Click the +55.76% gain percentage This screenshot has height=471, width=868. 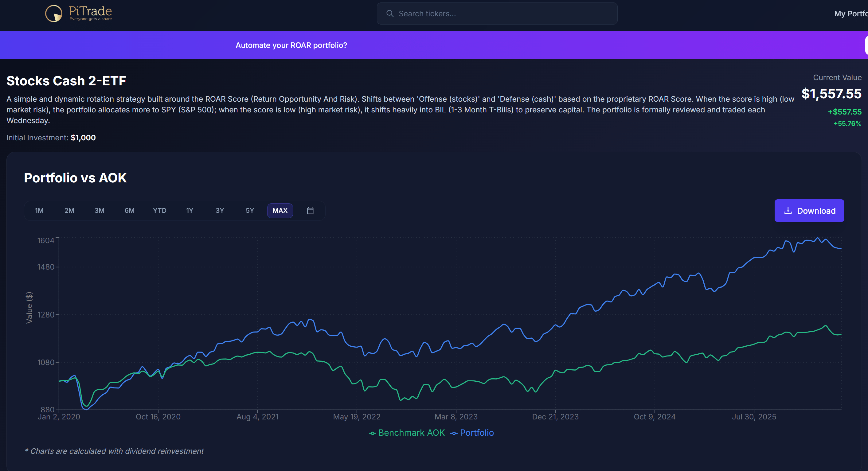click(847, 123)
